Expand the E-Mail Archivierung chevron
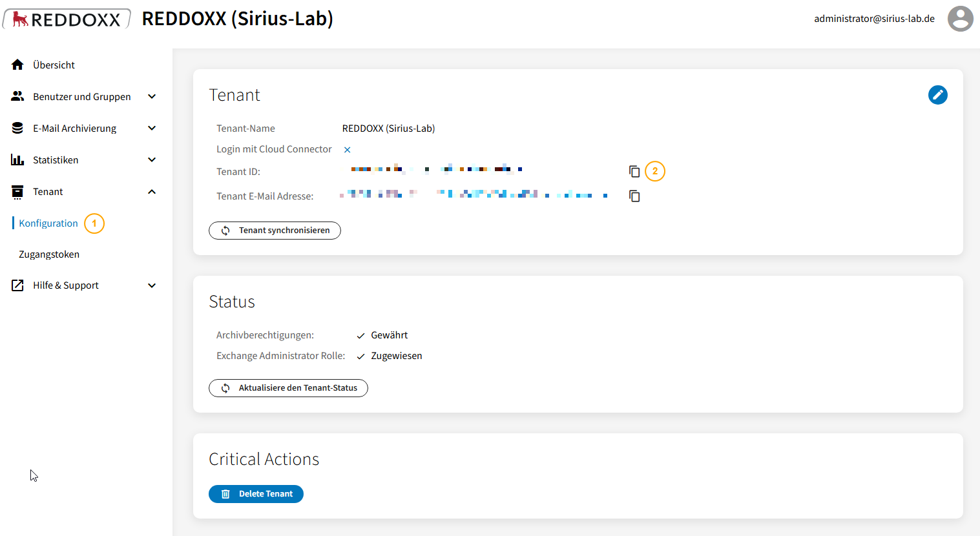Viewport: 980px width, 536px height. 152,128
